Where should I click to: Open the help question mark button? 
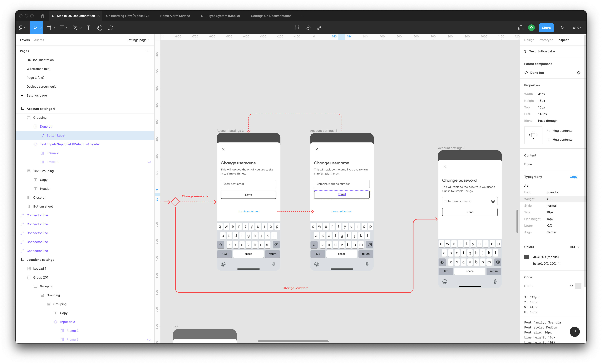pyautogui.click(x=575, y=332)
